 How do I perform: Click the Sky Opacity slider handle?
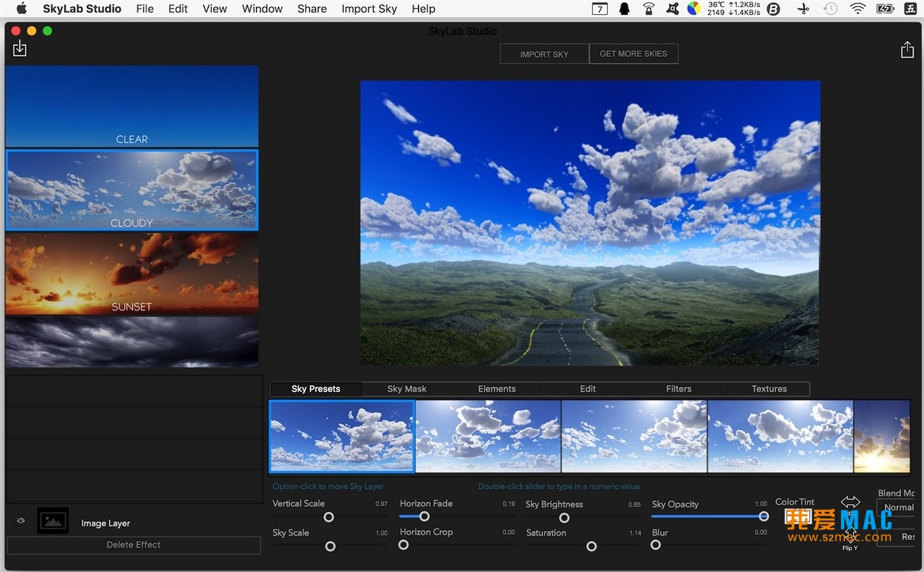pyautogui.click(x=764, y=516)
